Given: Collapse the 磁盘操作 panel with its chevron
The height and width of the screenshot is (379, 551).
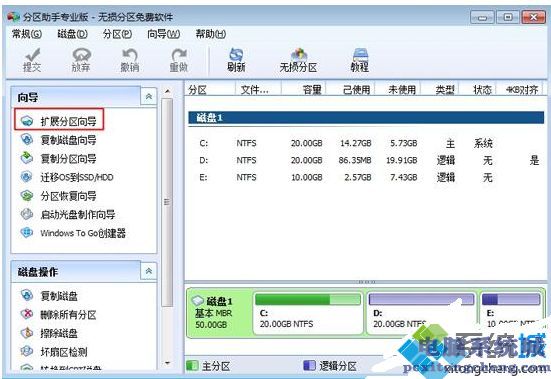Looking at the screenshot, I should 149,271.
